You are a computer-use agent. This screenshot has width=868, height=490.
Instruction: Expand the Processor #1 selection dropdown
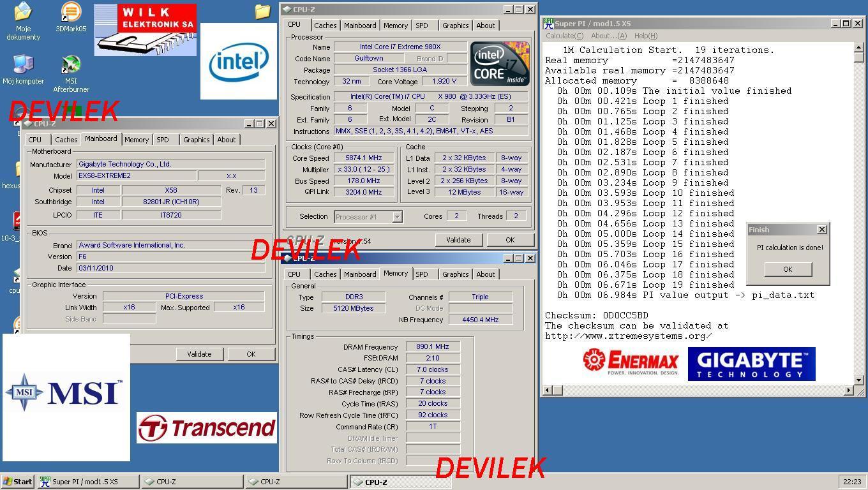[397, 217]
